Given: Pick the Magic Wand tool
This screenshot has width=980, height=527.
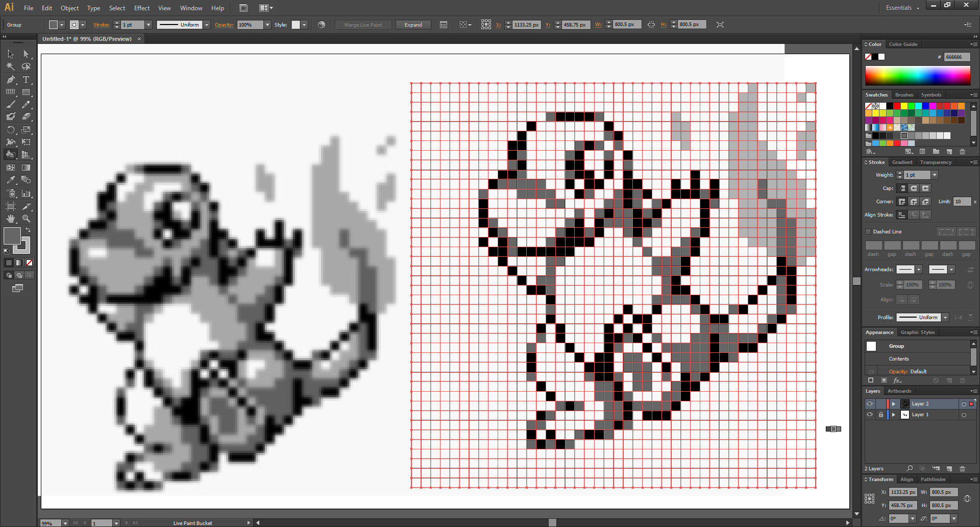Looking at the screenshot, I should [x=11, y=66].
